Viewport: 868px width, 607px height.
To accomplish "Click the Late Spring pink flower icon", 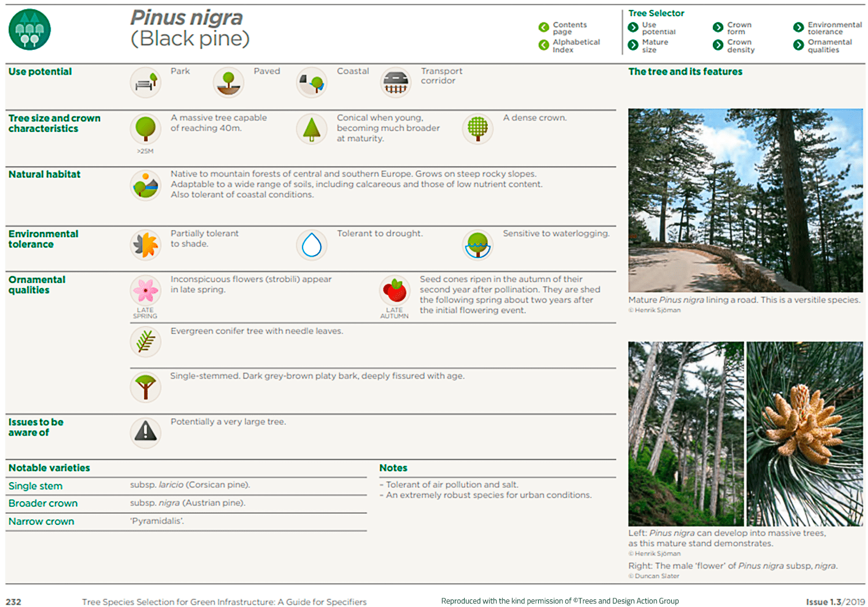I will 146,290.
